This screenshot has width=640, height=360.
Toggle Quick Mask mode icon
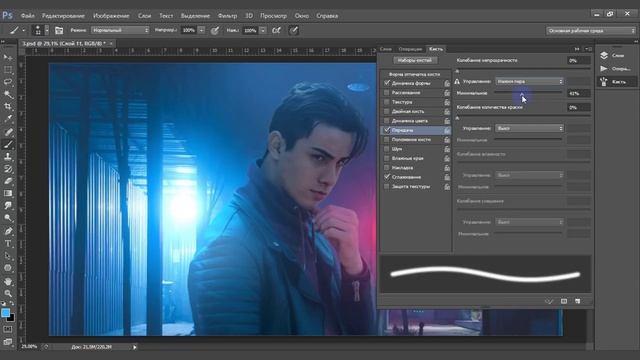[x=7, y=329]
